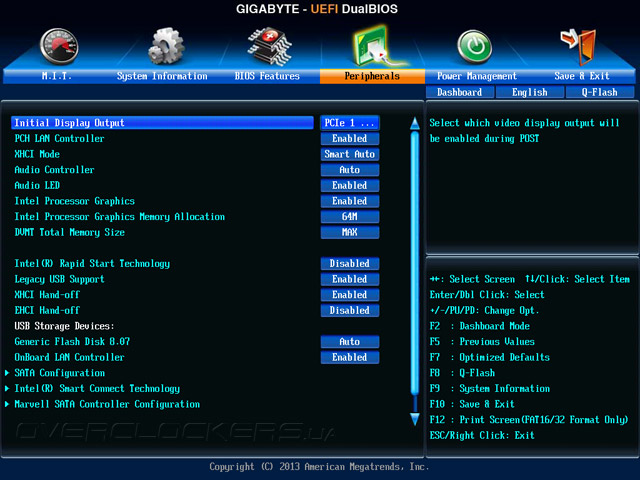Select the Generic Flash Disk 8.07 label
This screenshot has width=640, height=480.
(x=72, y=342)
